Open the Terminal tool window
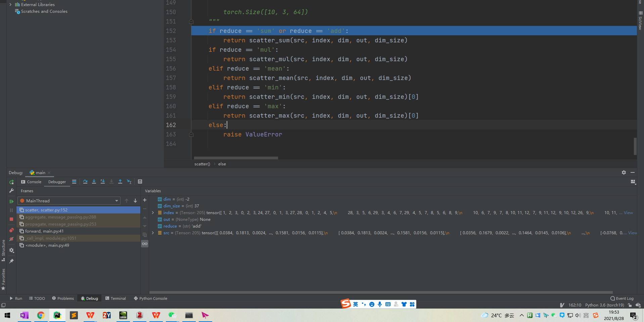The height and width of the screenshot is (322, 644). coord(116,298)
